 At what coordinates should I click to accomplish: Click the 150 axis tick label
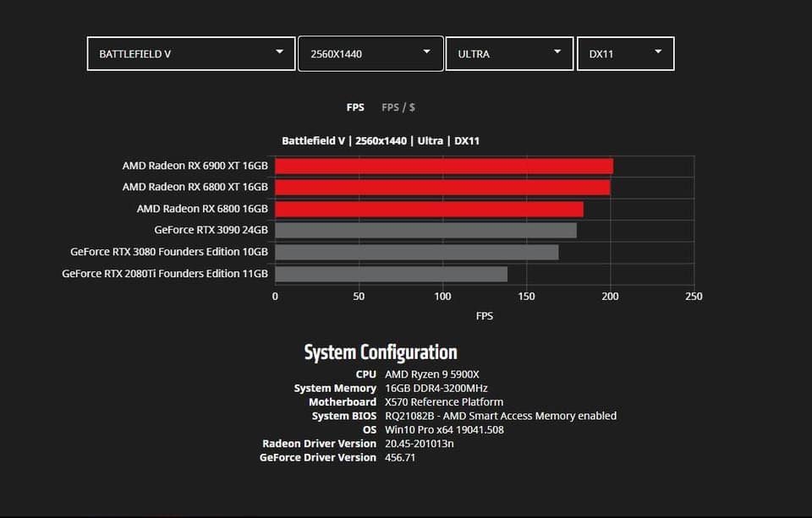(x=527, y=297)
